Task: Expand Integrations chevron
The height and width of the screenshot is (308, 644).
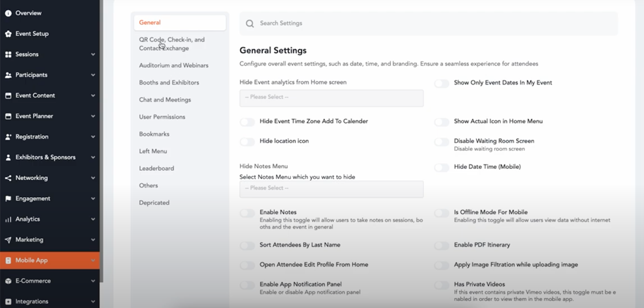Action: pos(93,302)
